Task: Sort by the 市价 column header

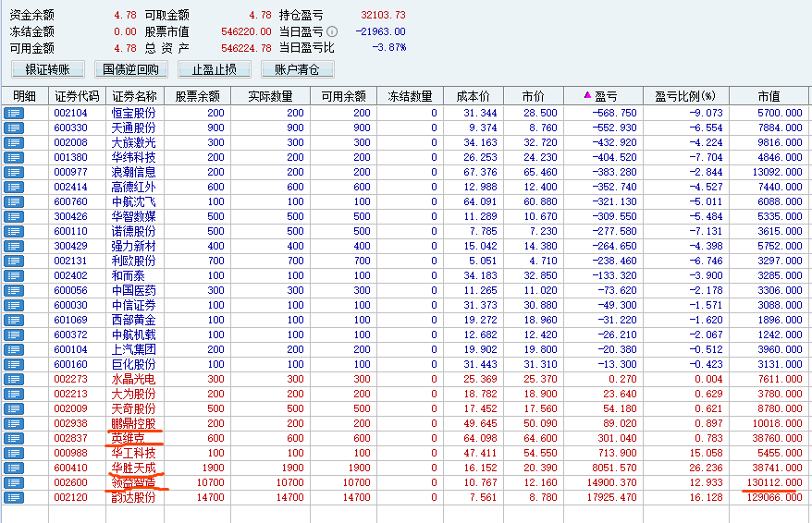Action: [533, 96]
